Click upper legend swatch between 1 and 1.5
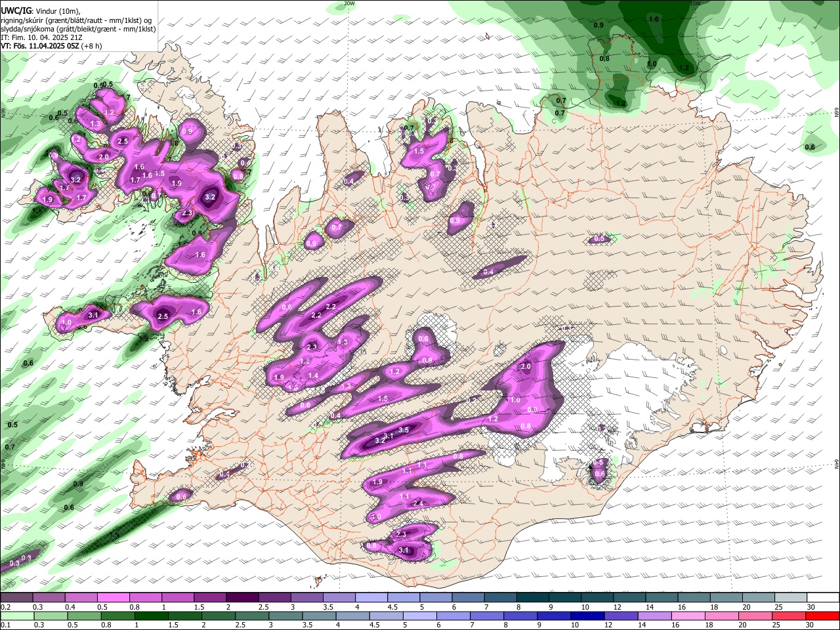The image size is (840, 630). tap(177, 598)
